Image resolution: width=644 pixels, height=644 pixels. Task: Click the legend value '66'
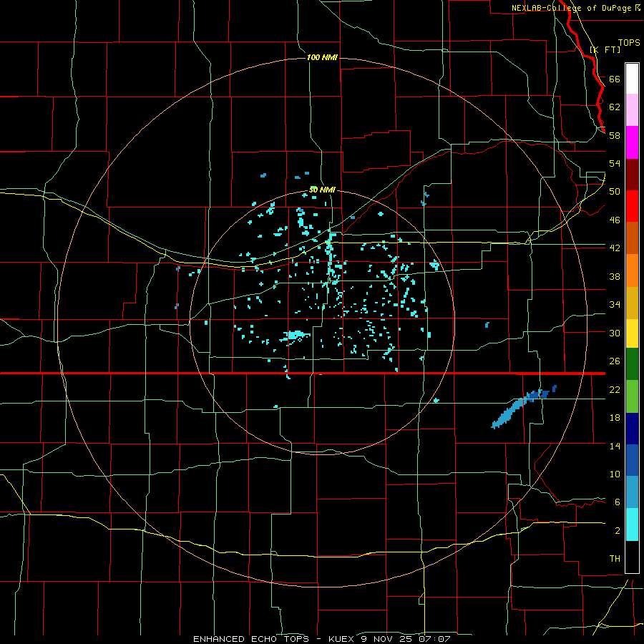pos(615,79)
